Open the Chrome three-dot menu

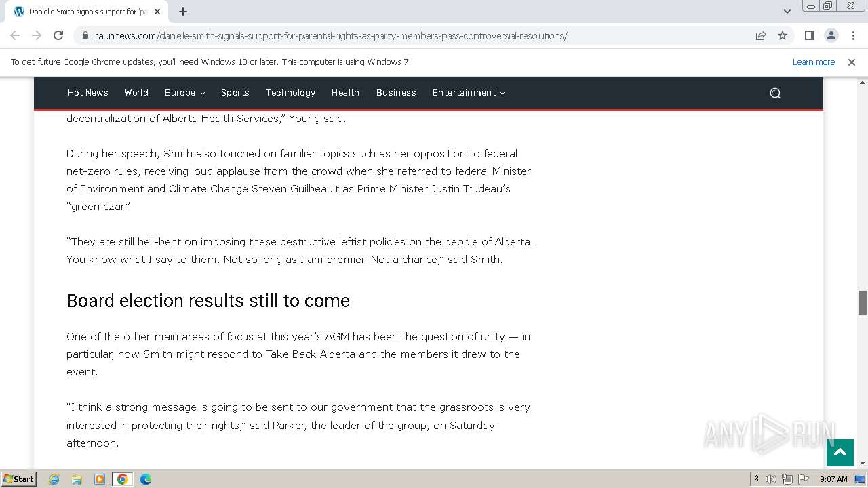point(853,35)
